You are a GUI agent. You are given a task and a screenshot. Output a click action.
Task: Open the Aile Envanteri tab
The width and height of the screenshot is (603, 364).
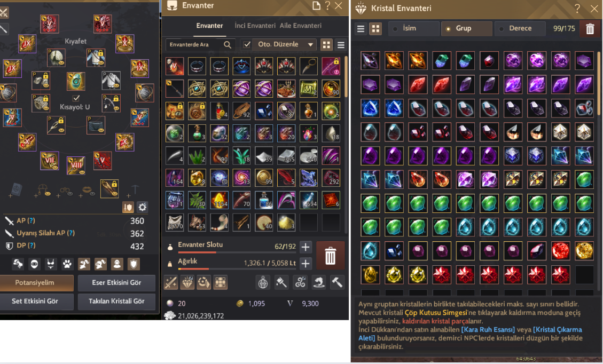[x=300, y=26]
